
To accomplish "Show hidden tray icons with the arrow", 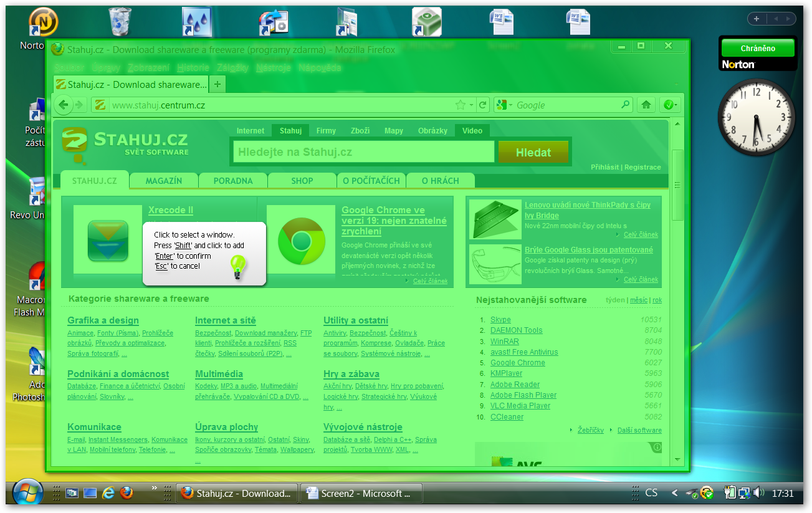I will tap(674, 493).
